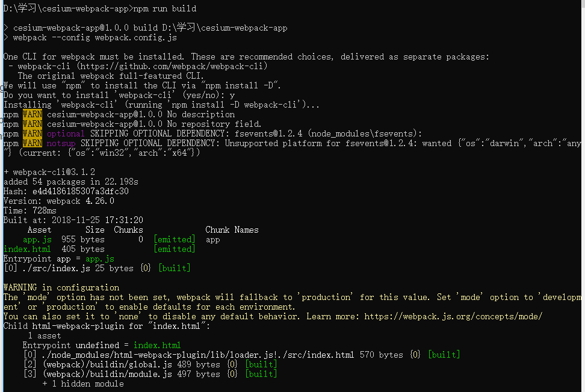
Task: Click the webpack.js.org concepts mode URL
Action: [453, 316]
